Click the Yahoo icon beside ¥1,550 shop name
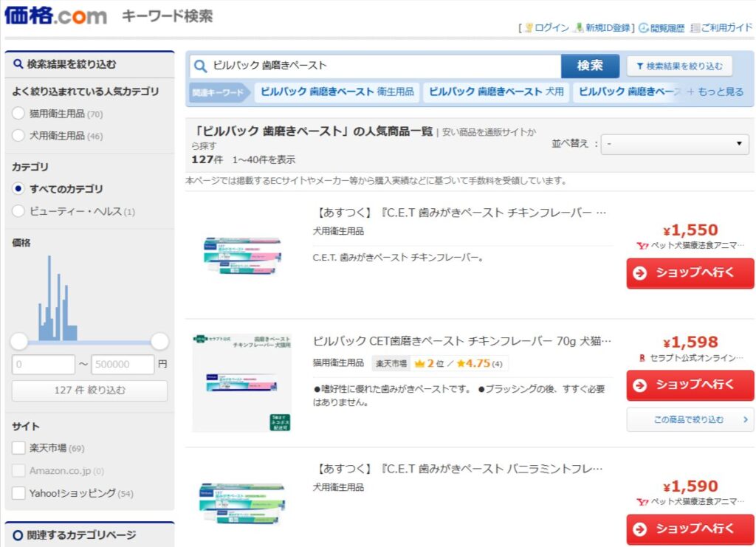Viewport: 756px width, 547px height. [x=642, y=246]
